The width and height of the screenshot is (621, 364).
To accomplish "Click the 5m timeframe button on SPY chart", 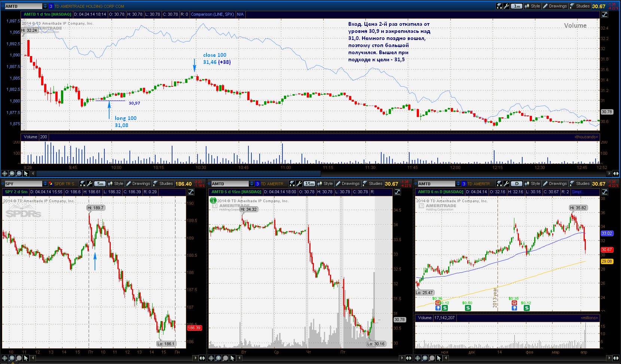I will pos(100,183).
